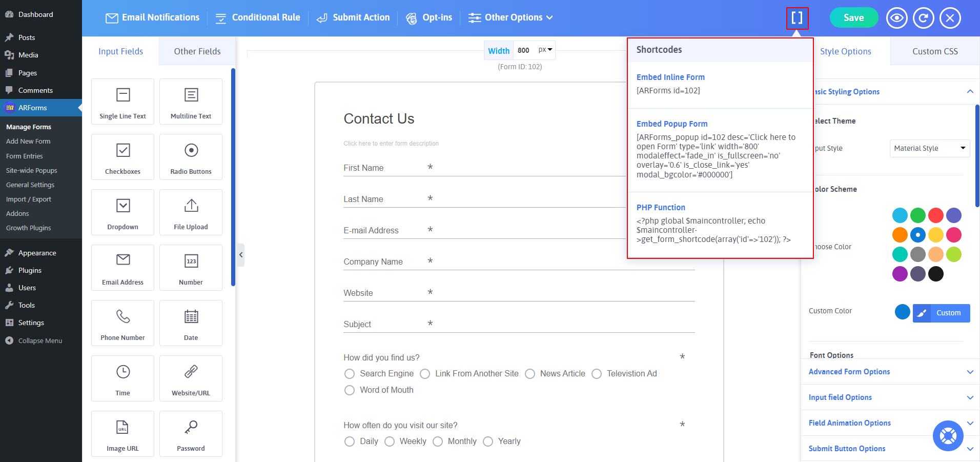Screen dimensions: 980x462
Task: Insert the Date field element
Action: (191, 323)
